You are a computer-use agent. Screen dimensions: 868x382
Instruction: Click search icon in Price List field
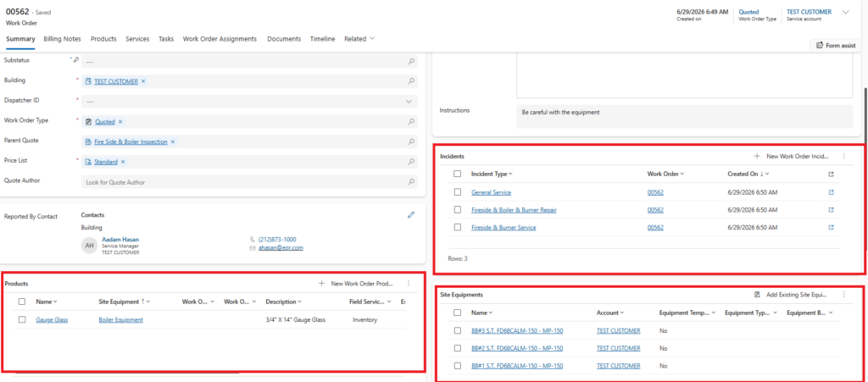[x=411, y=162]
